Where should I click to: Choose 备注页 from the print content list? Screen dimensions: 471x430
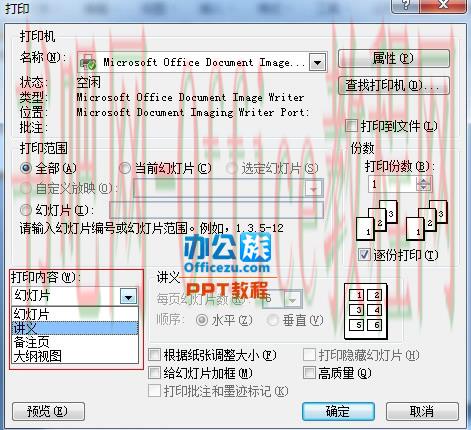(75, 342)
